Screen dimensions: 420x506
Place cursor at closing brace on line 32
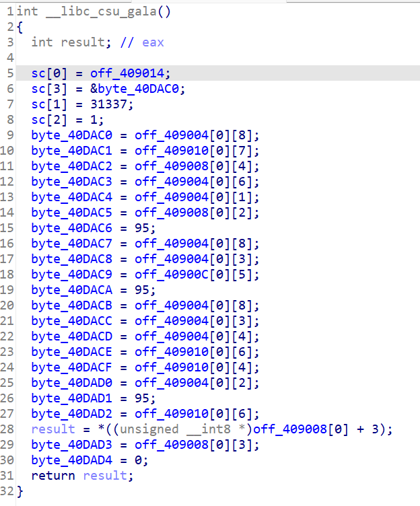(20, 491)
